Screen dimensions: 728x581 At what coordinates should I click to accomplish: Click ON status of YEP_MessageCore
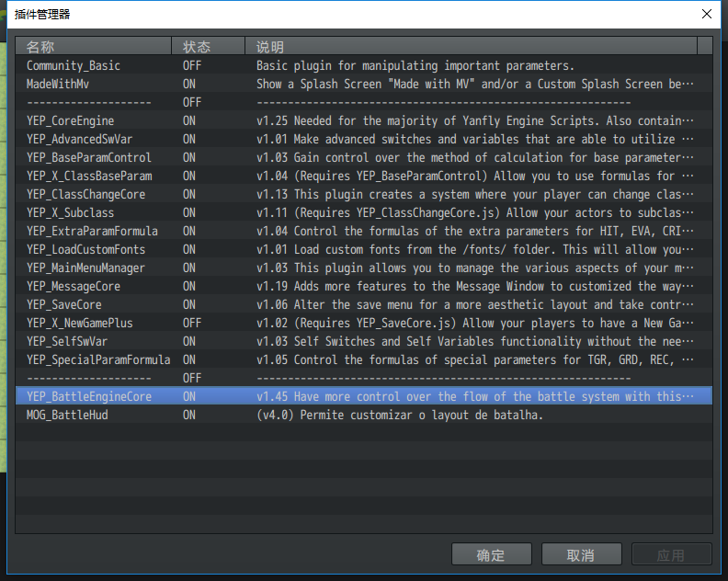coord(189,286)
